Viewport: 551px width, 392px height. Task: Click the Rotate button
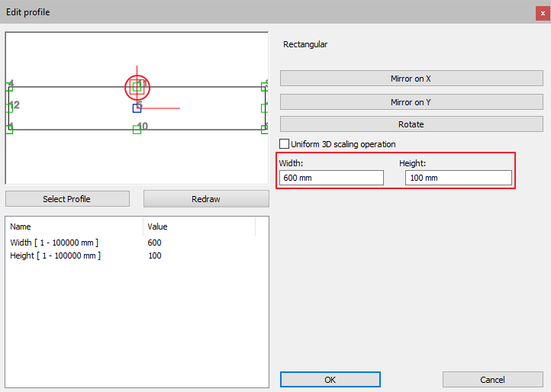411,124
